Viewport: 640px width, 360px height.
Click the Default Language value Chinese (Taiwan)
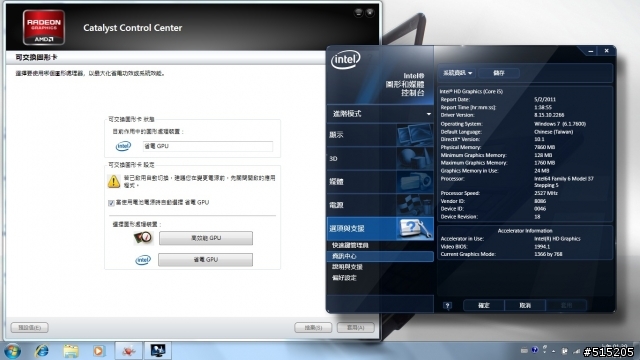pyautogui.click(x=553, y=132)
